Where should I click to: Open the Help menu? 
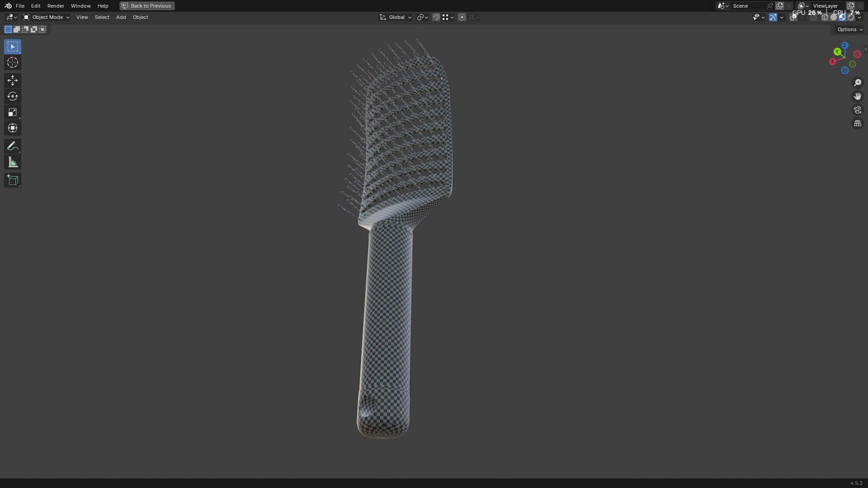coord(103,6)
